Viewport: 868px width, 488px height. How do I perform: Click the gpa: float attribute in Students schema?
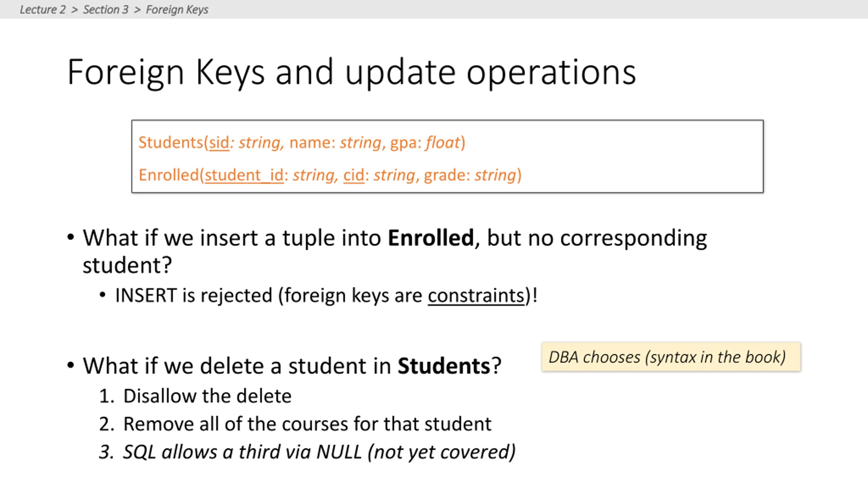(425, 143)
